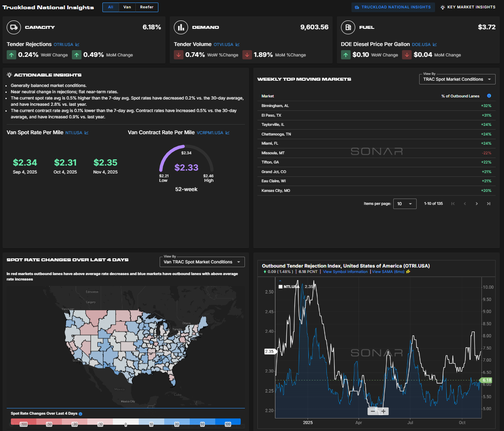Open the DOE.USA chart icon
The width and height of the screenshot is (504, 431).
coord(435,44)
